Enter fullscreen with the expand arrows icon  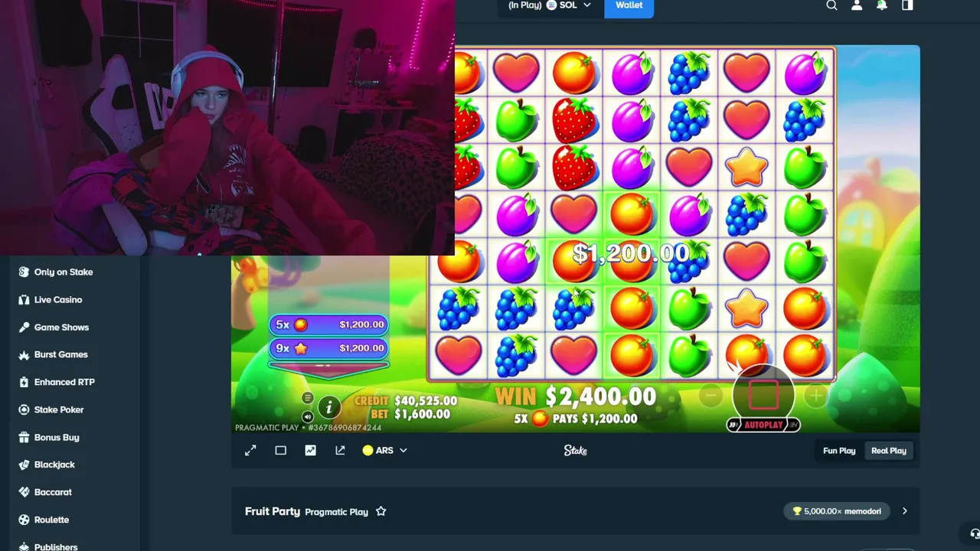(250, 451)
